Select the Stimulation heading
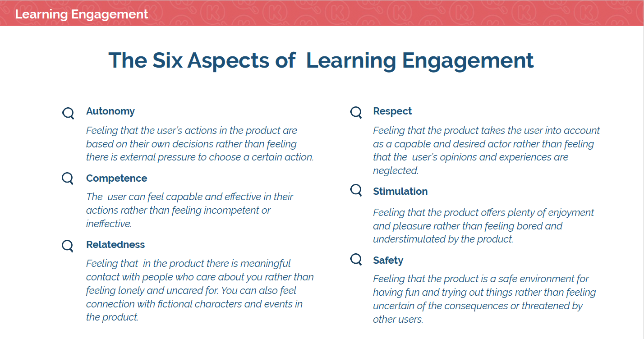This screenshot has width=644, height=339. [x=400, y=192]
